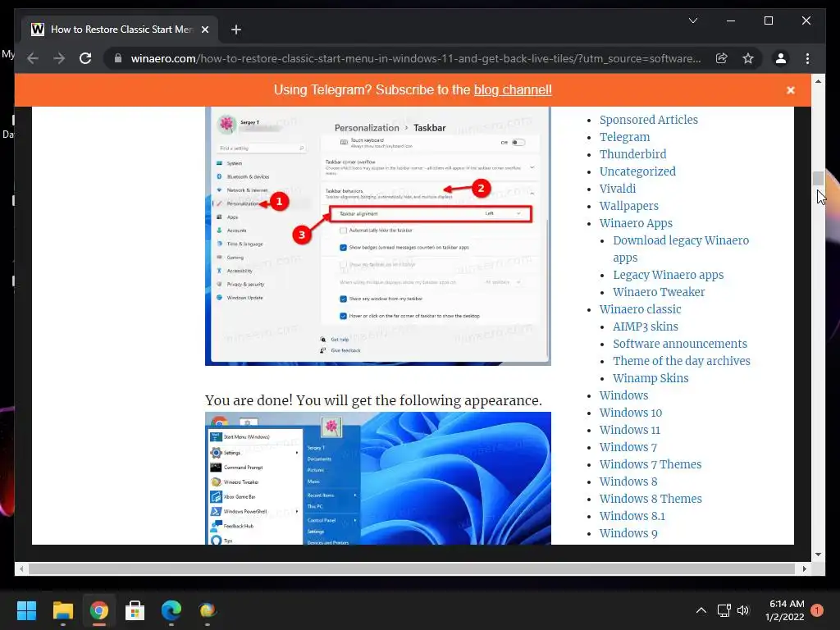Open the Winaero Apps page
The image size is (840, 630).
(x=636, y=223)
